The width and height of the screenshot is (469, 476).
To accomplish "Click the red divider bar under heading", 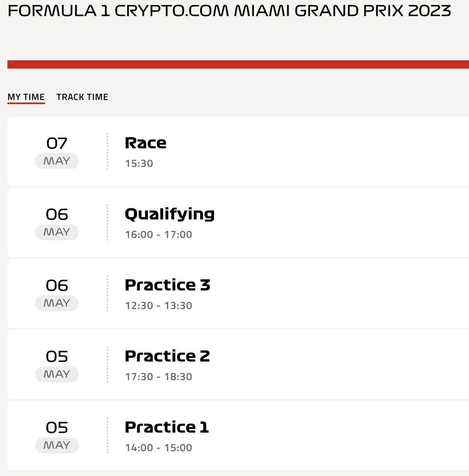I will pos(238,64).
